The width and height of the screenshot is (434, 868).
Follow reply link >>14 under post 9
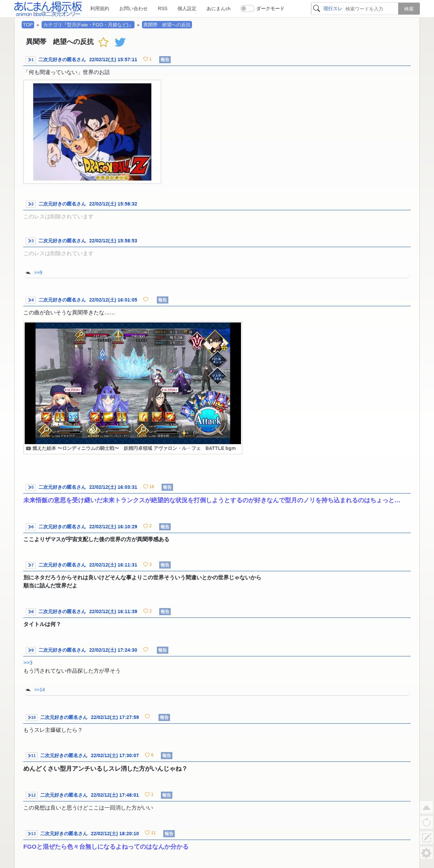tap(40, 690)
